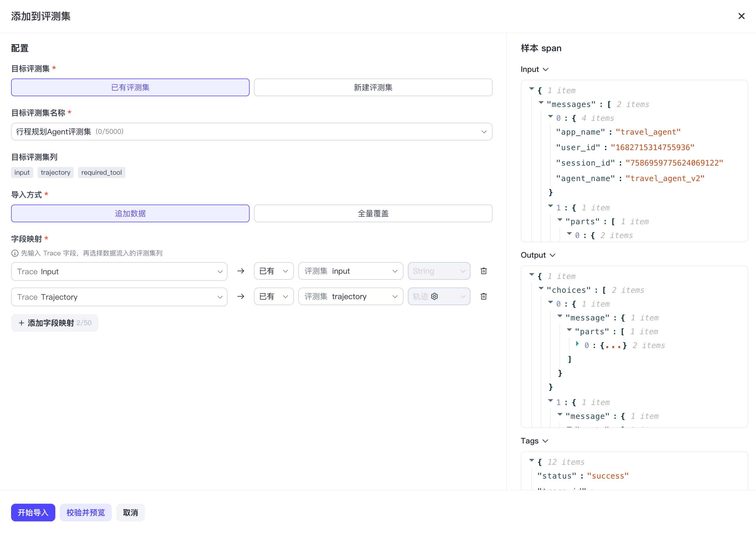Select the required_tool column tag
Image resolution: width=756 pixels, height=533 pixels.
pos(101,173)
